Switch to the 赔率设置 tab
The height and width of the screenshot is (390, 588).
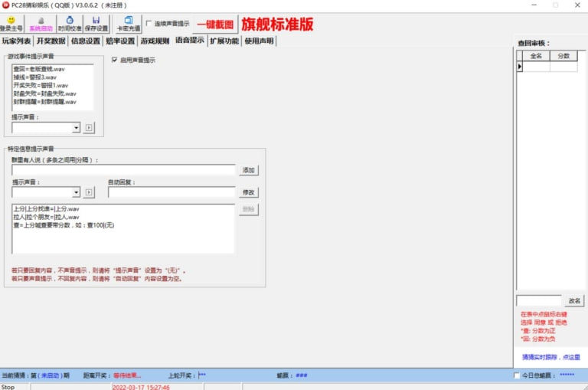(x=121, y=41)
